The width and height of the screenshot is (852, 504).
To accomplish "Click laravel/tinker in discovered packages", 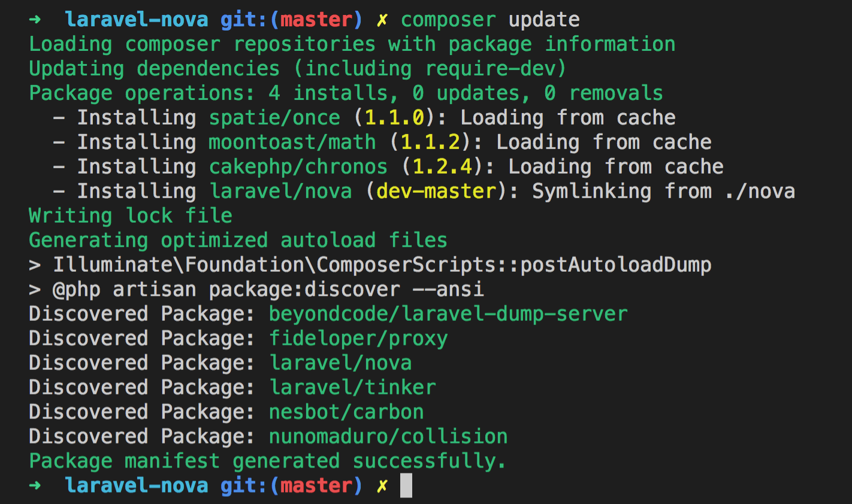I will tap(352, 387).
